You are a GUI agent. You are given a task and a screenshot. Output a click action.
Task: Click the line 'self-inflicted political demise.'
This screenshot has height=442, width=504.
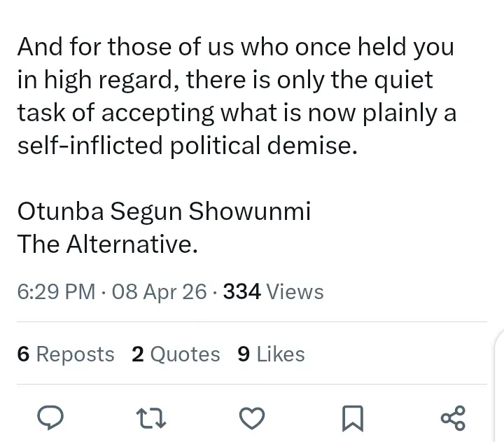[187, 146]
